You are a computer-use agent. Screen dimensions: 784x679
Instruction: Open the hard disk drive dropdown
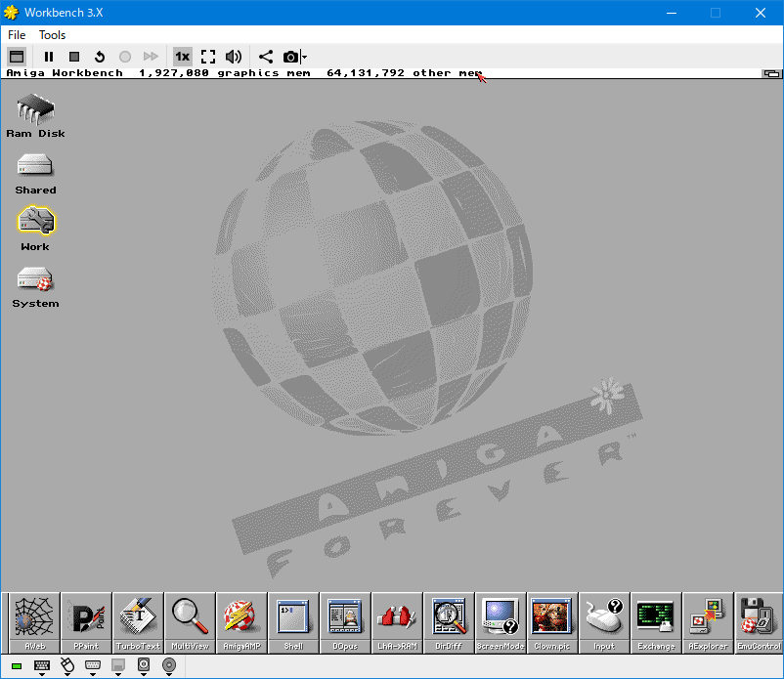(x=144, y=666)
